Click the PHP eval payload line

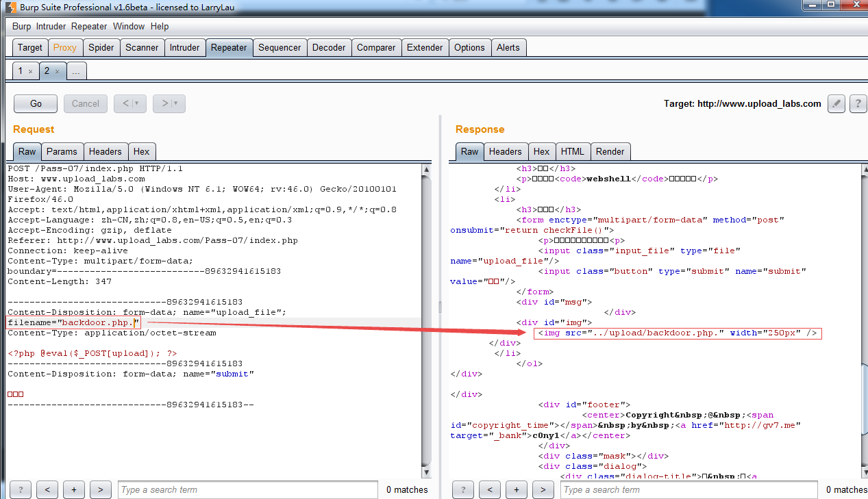click(92, 353)
